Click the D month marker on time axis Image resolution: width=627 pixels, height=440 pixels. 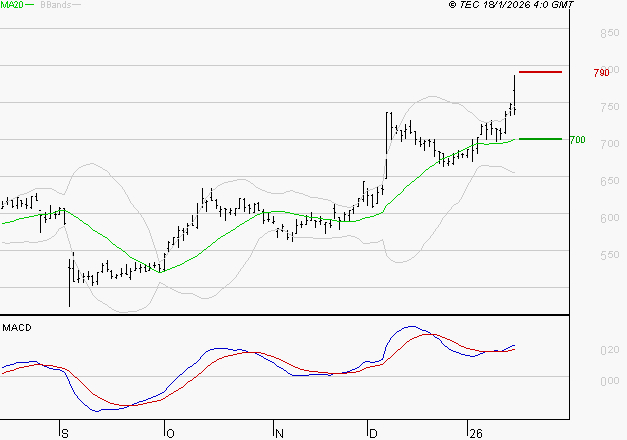pos(373,434)
